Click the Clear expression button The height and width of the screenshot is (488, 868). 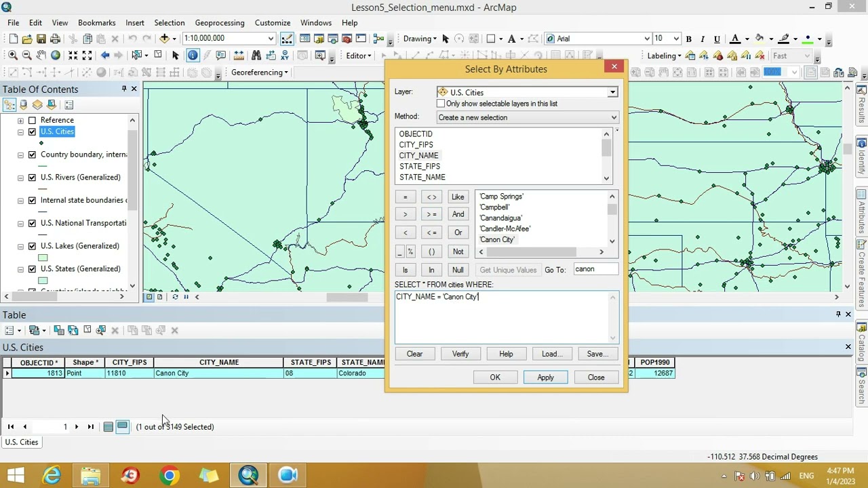pos(414,354)
